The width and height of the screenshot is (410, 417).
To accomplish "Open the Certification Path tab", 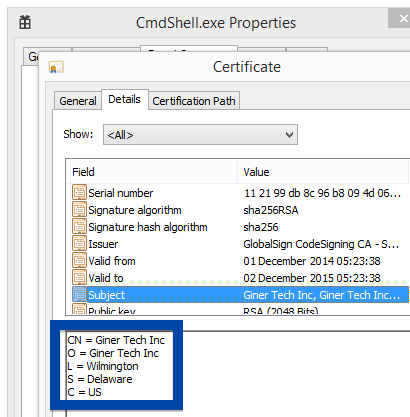I will [194, 101].
